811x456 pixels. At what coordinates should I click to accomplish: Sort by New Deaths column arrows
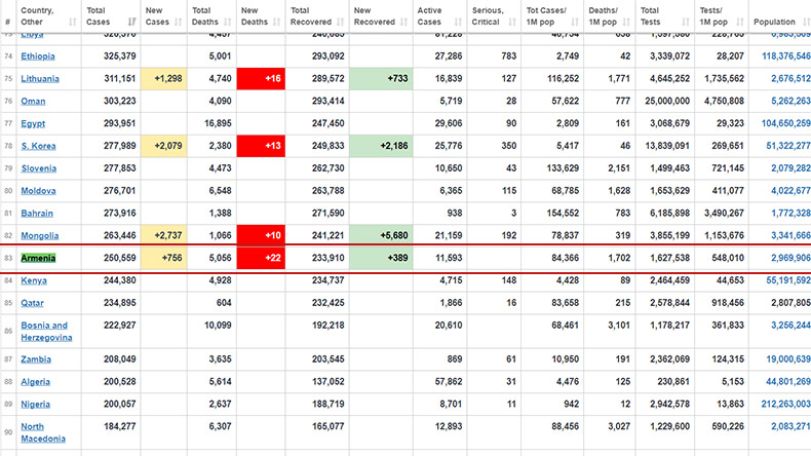click(x=277, y=22)
